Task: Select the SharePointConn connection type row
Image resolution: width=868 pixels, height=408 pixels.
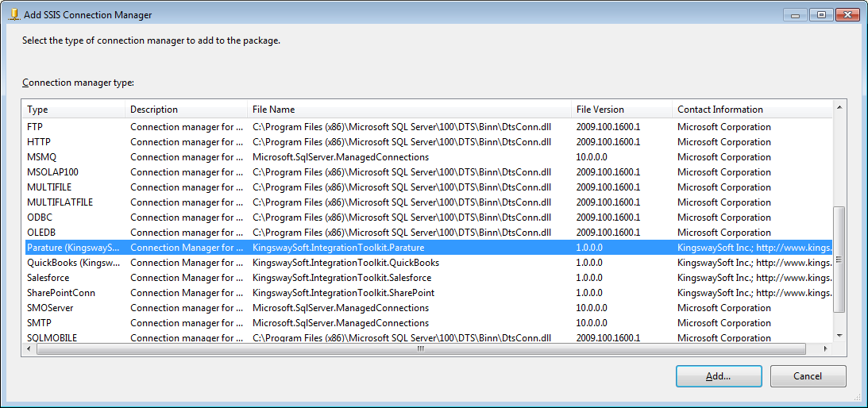Action: coord(426,292)
